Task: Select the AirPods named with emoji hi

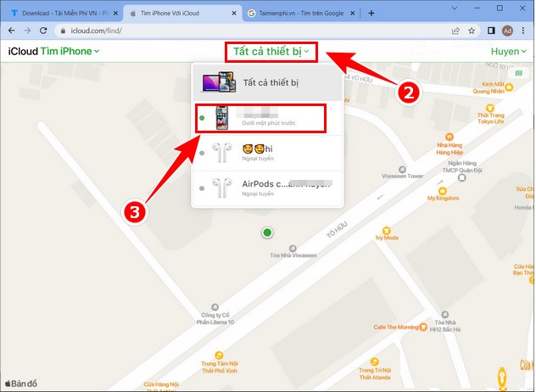Action: [x=268, y=153]
